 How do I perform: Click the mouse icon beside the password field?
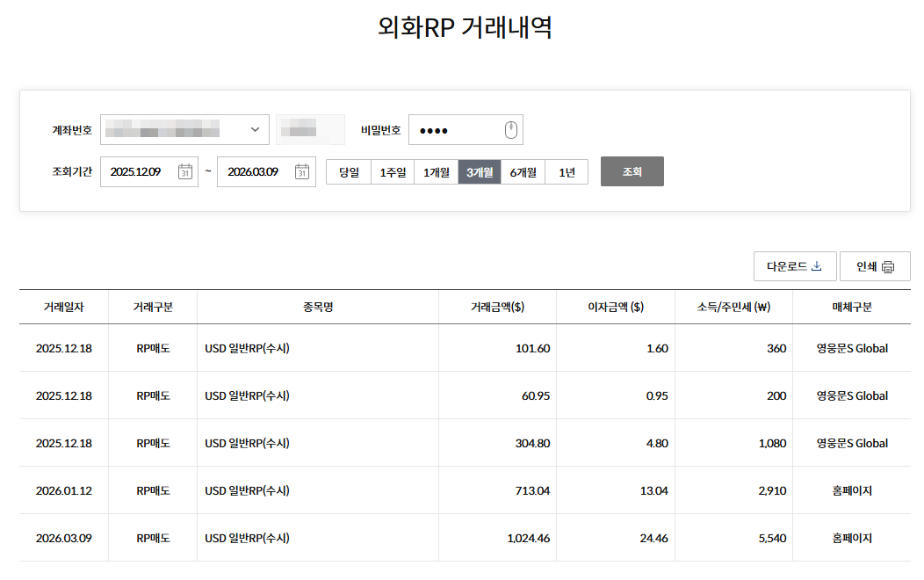(x=509, y=128)
